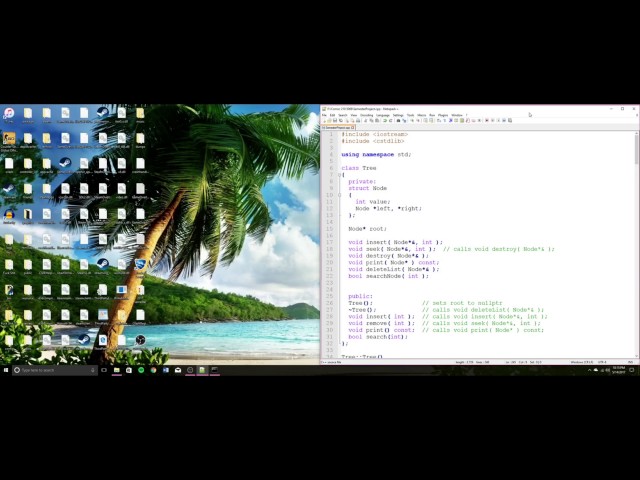
Task: Open Google Chrome from the taskbar
Action: tap(153, 370)
